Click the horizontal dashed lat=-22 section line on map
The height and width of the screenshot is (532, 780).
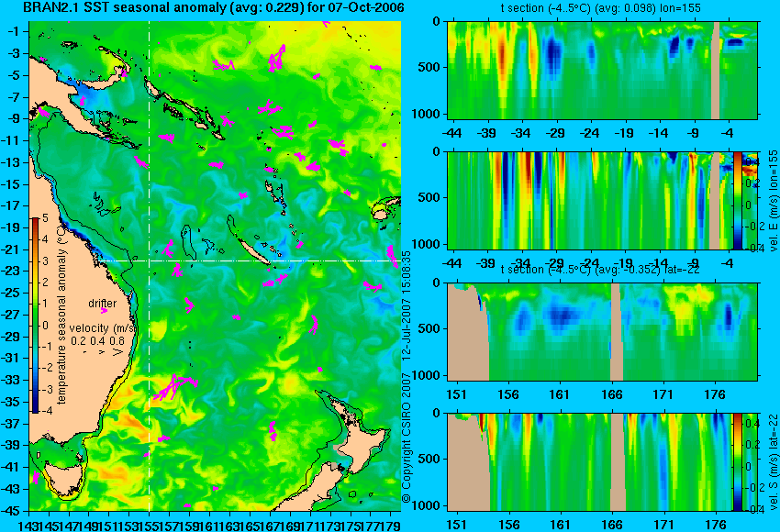(248, 260)
